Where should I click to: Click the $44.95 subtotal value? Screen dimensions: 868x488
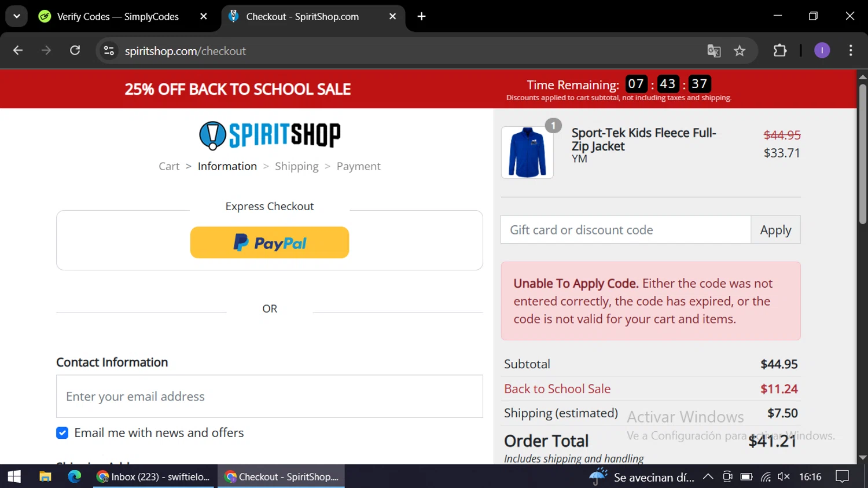click(x=779, y=364)
